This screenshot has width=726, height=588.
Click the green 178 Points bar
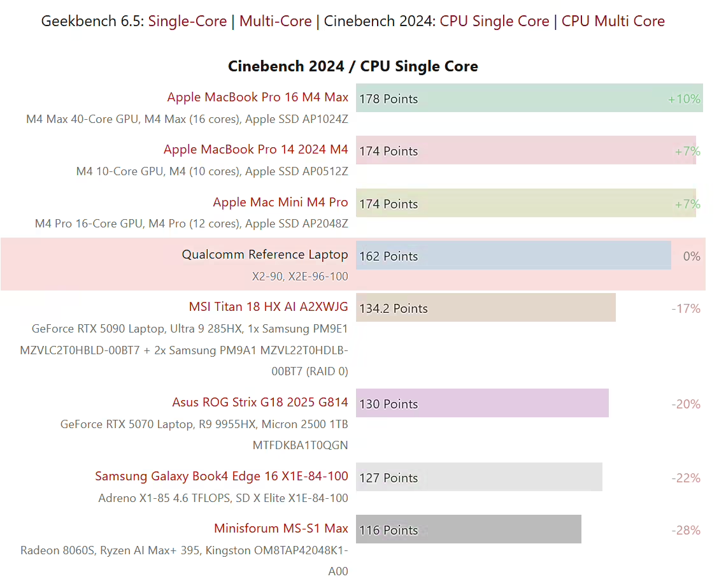coord(529,98)
